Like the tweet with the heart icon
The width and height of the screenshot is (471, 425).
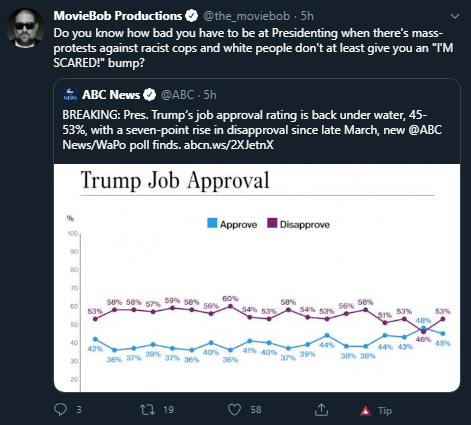[x=234, y=410]
